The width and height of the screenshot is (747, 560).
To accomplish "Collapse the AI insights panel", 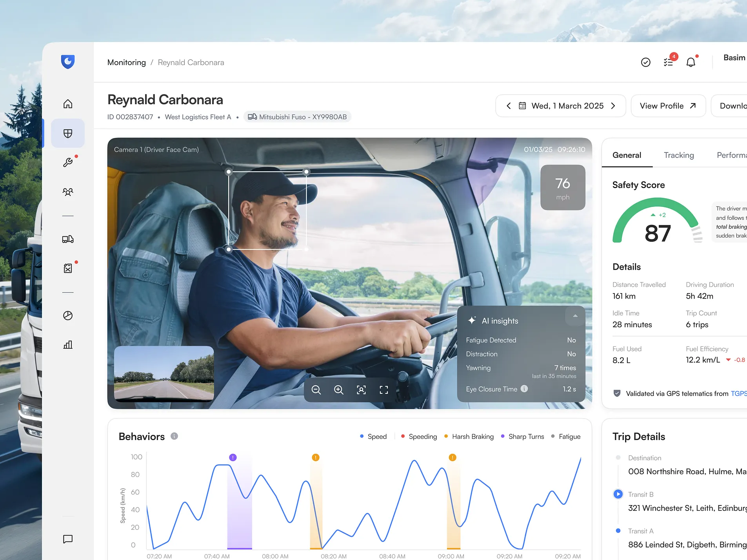I will (575, 316).
